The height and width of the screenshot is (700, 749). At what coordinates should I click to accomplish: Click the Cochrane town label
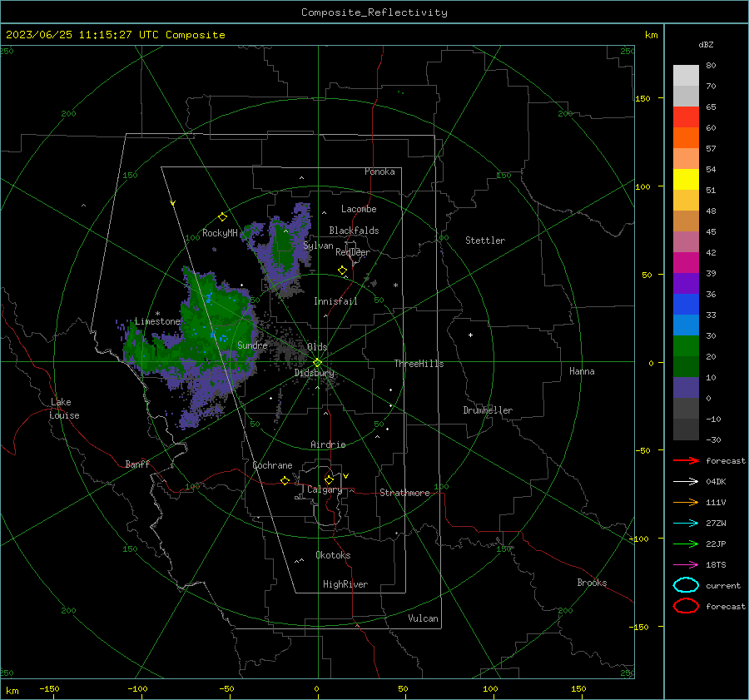272,465
